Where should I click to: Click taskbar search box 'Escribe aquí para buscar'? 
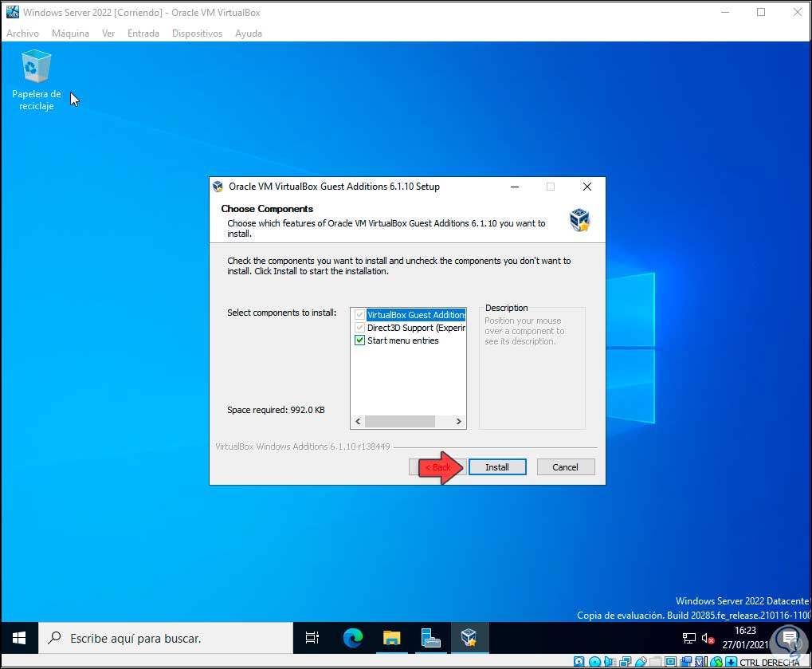166,638
